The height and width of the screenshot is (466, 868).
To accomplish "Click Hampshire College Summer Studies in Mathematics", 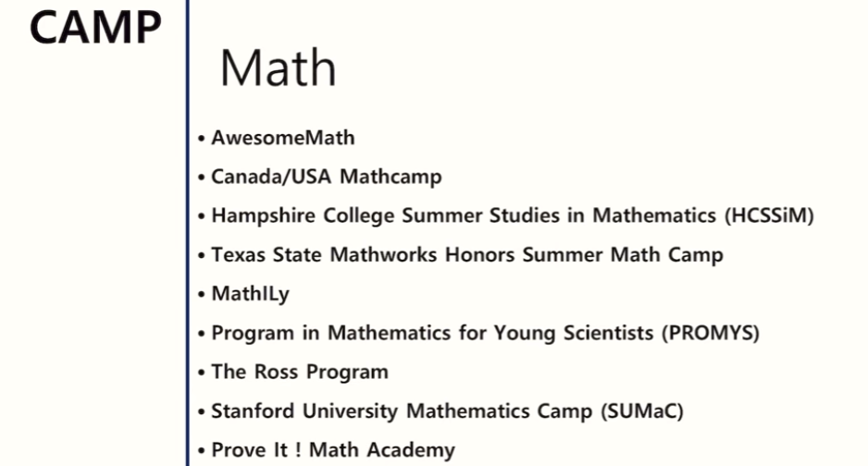I will [x=464, y=215].
